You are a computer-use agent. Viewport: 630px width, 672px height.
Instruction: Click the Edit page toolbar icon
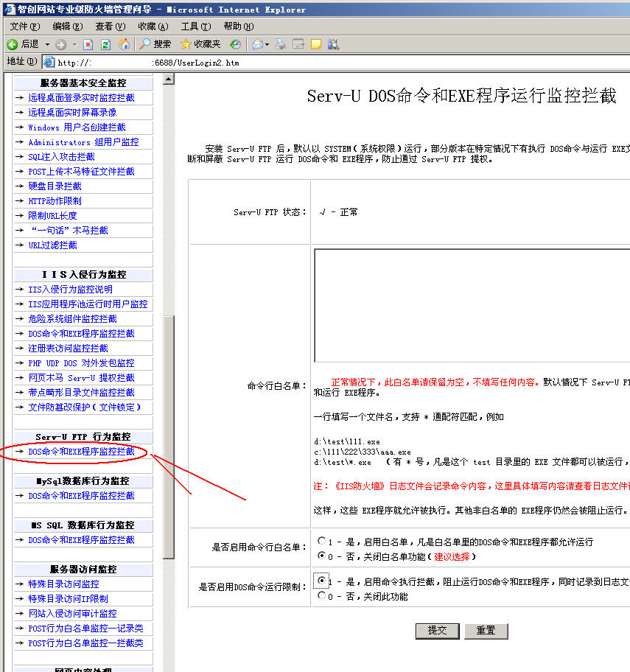pos(298,44)
